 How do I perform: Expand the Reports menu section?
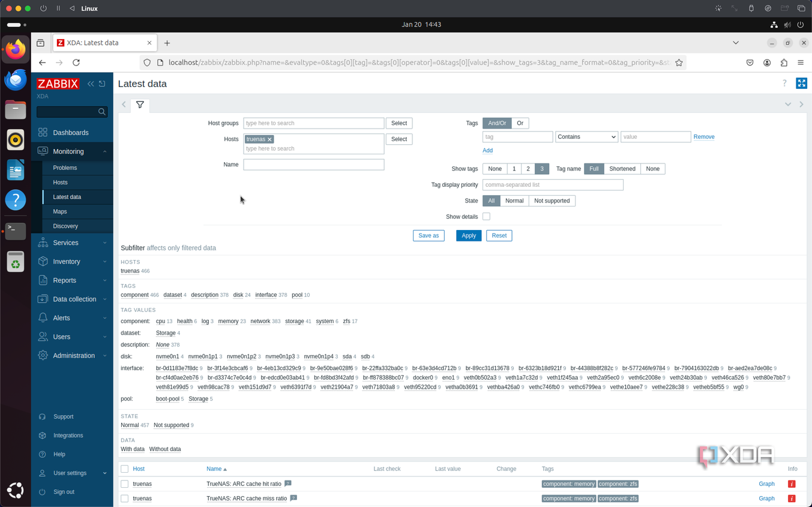pyautogui.click(x=72, y=281)
